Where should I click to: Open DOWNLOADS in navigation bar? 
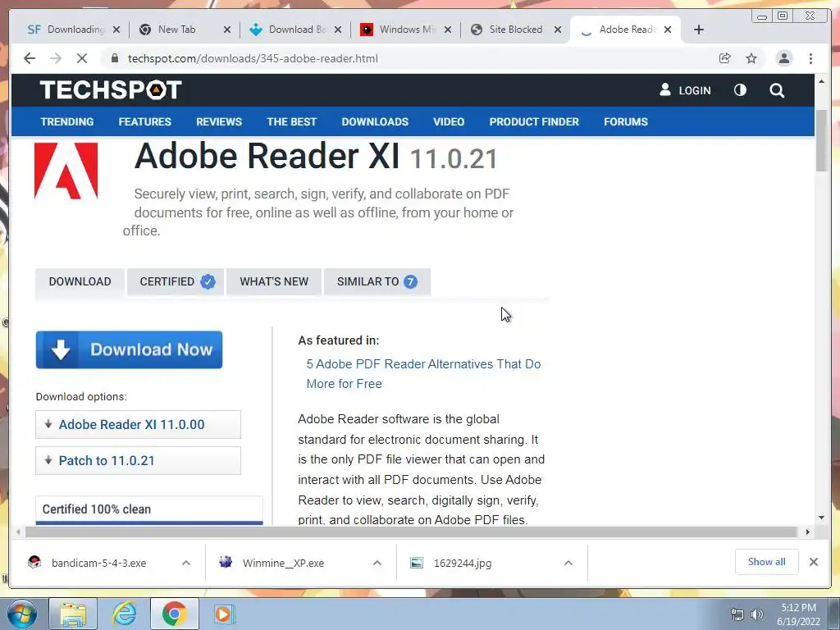(375, 121)
